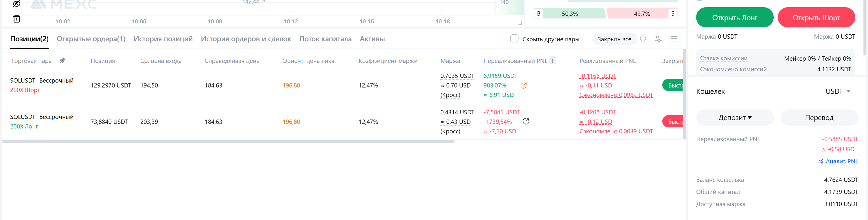Switch to the Открытые ордера tab
Image resolution: width=868 pixels, height=220 pixels.
pyautogui.click(x=91, y=39)
